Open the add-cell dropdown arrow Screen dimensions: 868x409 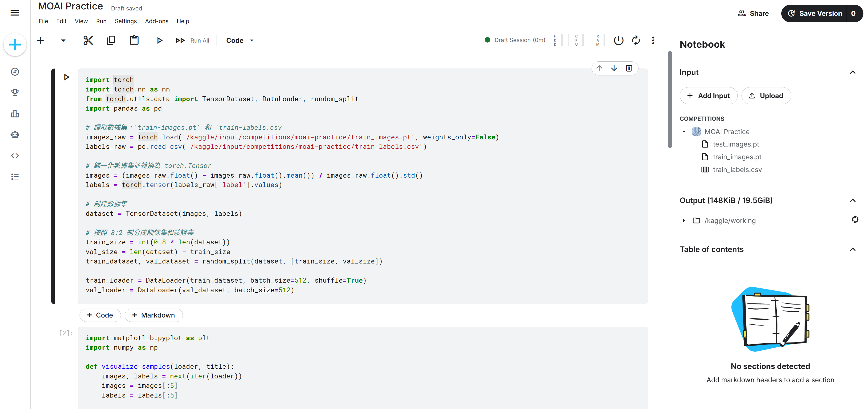click(63, 41)
